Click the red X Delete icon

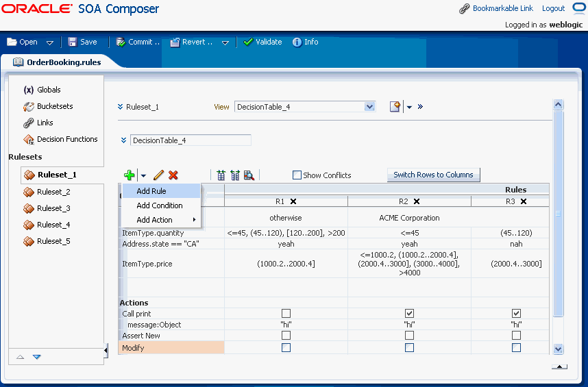(x=173, y=175)
